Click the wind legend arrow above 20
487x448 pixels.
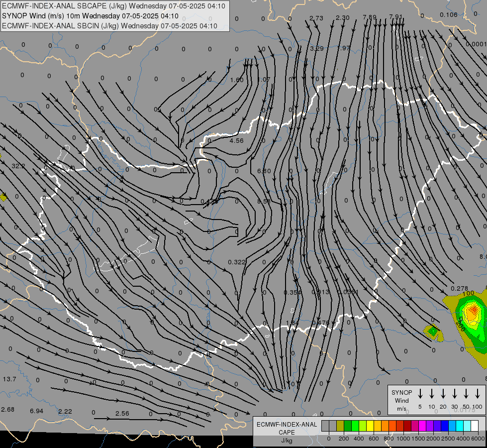(x=443, y=394)
